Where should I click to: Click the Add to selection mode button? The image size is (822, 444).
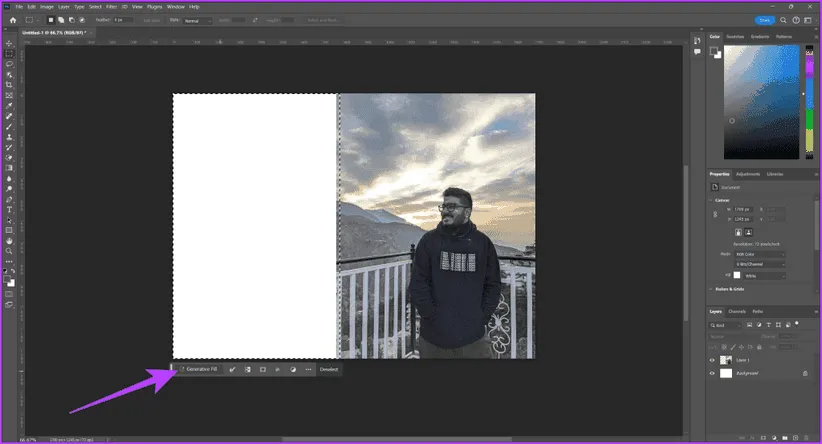pos(58,19)
